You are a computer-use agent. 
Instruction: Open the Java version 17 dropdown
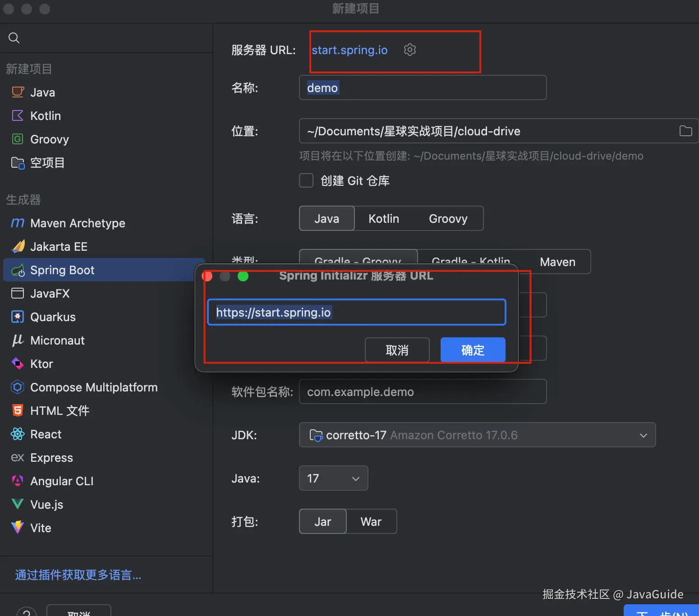[x=333, y=478]
